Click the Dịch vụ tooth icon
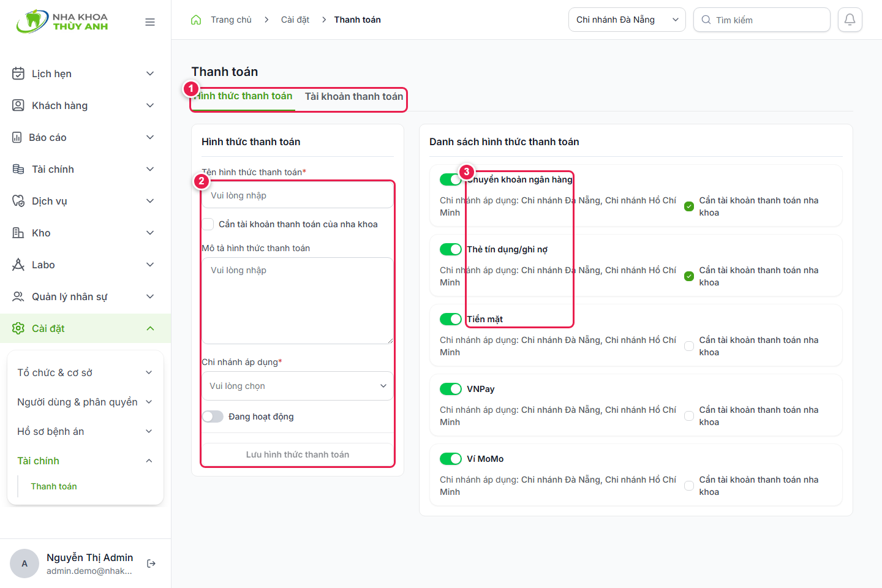The width and height of the screenshot is (882, 588). tap(18, 201)
